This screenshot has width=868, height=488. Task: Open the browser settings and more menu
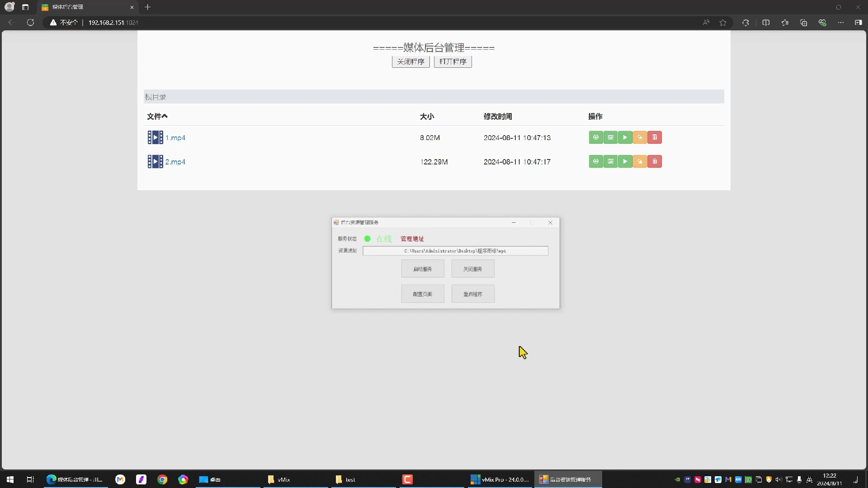[840, 23]
